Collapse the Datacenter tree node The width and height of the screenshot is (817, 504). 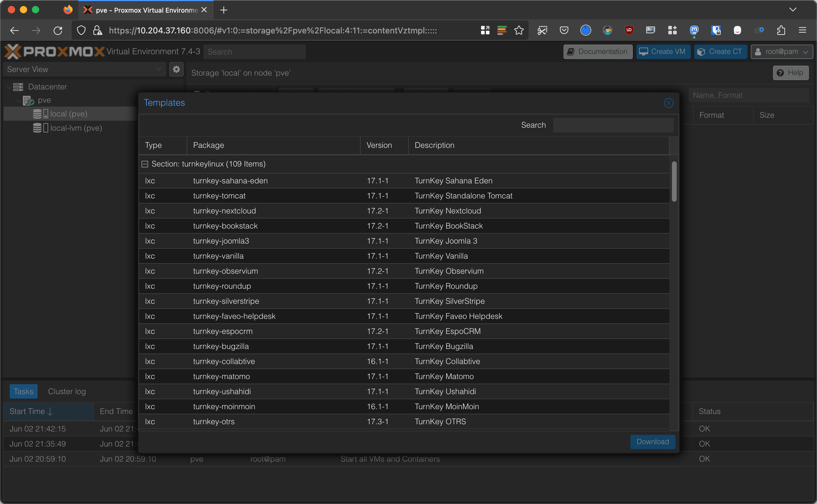8,87
